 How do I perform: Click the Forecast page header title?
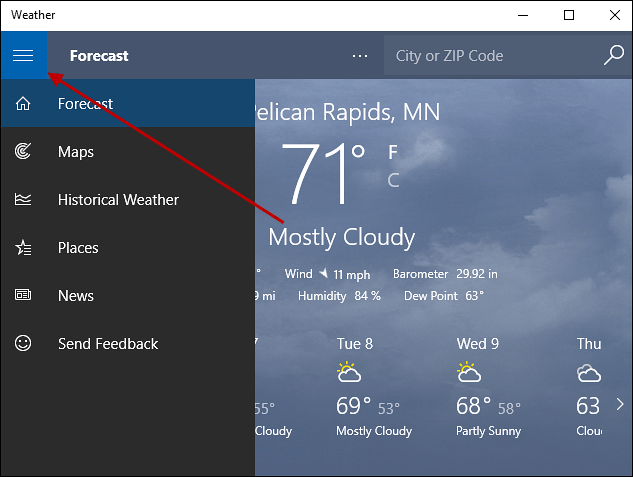pos(99,56)
